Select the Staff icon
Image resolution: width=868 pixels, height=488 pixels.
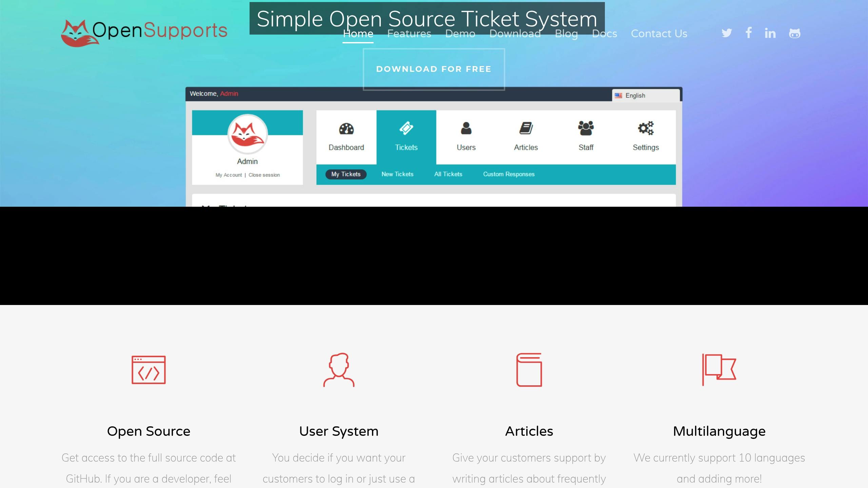585,129
